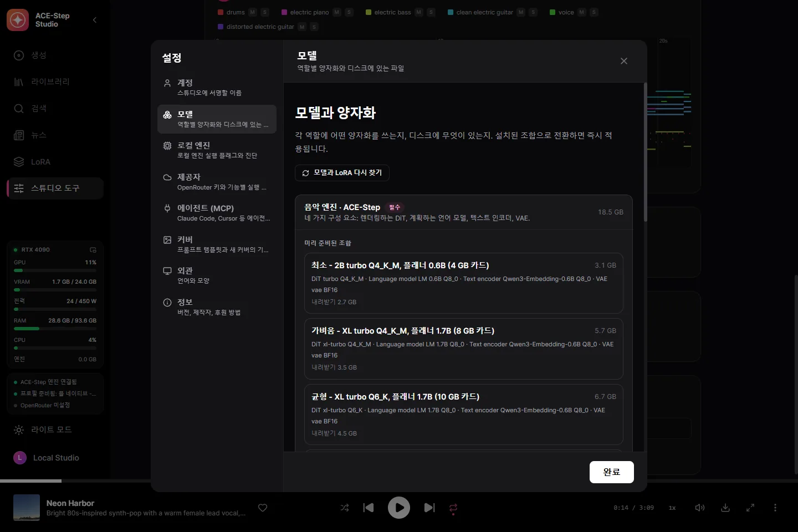Click 모델과 LoRA 다시 찾기 button
The height and width of the screenshot is (532, 798).
(342, 173)
